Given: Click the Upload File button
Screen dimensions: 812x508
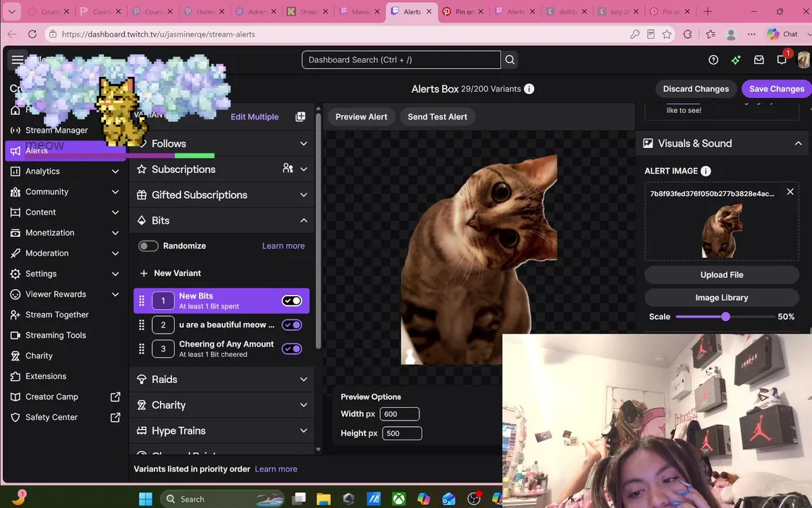Looking at the screenshot, I should (721, 274).
